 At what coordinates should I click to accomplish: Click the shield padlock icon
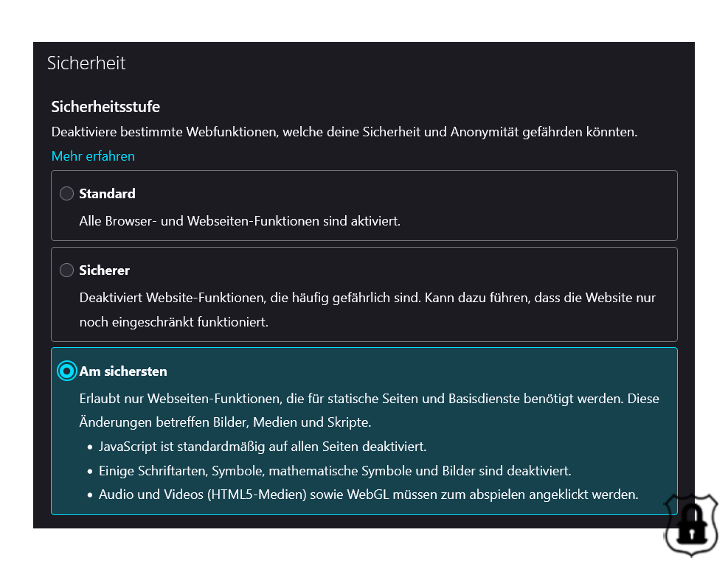(x=691, y=525)
